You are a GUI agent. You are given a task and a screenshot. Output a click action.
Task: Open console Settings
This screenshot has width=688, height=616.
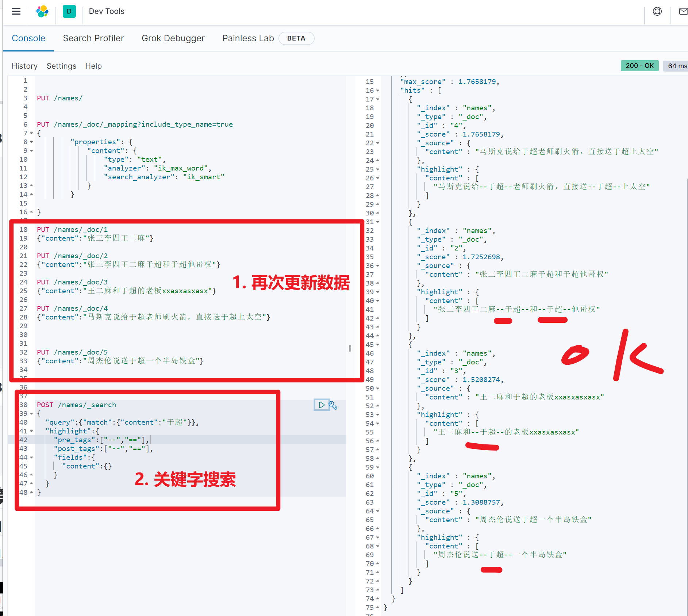coord(61,66)
